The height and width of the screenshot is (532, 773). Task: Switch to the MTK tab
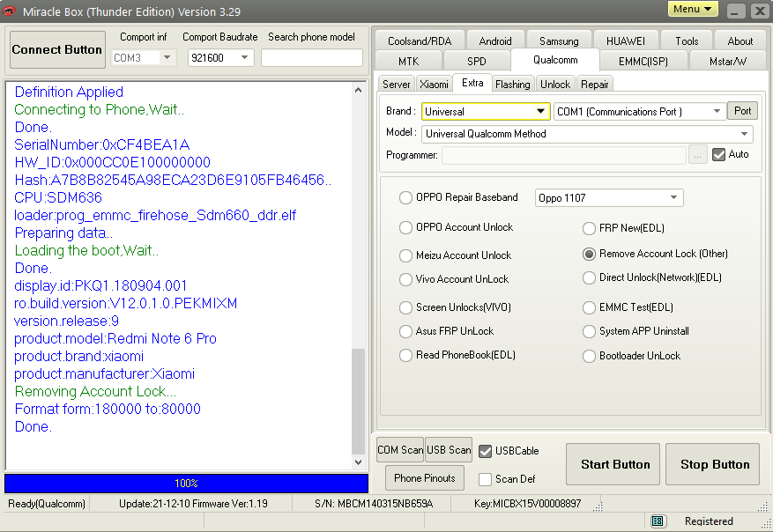pos(408,61)
